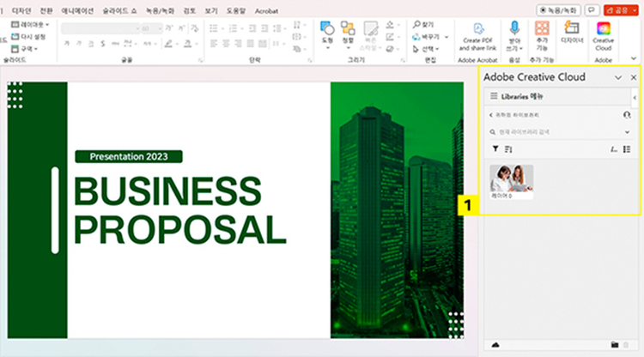Click the shape fill paint bucket icon
This screenshot has height=357, width=644.
390,25
